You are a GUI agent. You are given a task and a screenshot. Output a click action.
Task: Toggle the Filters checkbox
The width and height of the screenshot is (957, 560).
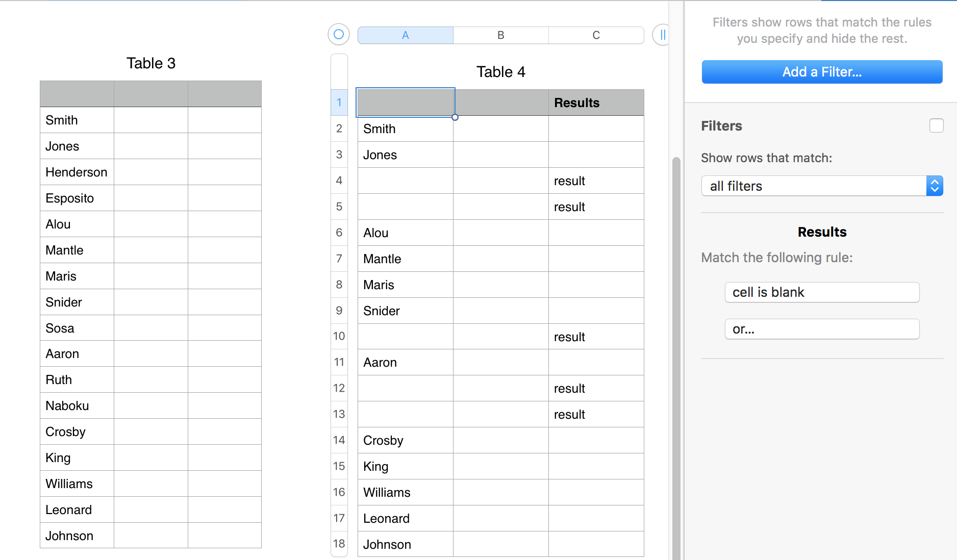click(936, 125)
